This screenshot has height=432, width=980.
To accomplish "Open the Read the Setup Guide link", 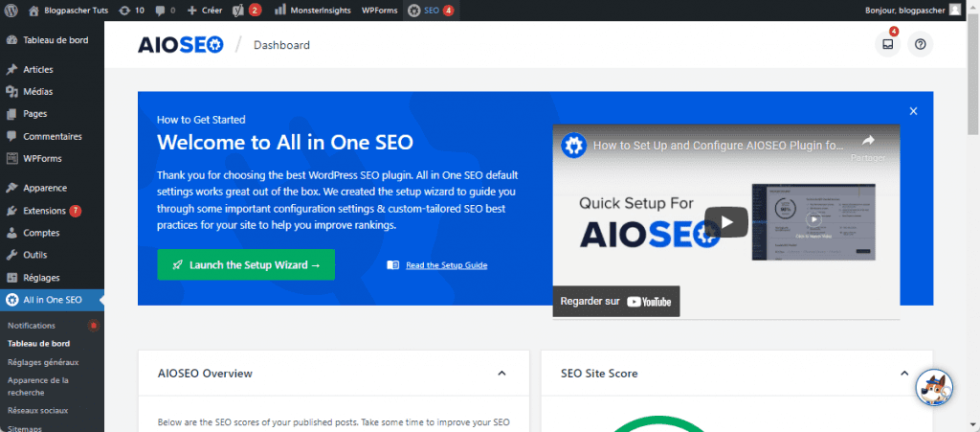I will pos(446,265).
